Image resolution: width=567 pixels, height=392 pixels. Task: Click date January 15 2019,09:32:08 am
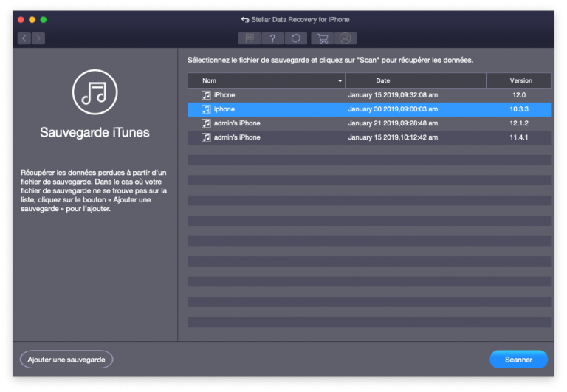tap(393, 95)
